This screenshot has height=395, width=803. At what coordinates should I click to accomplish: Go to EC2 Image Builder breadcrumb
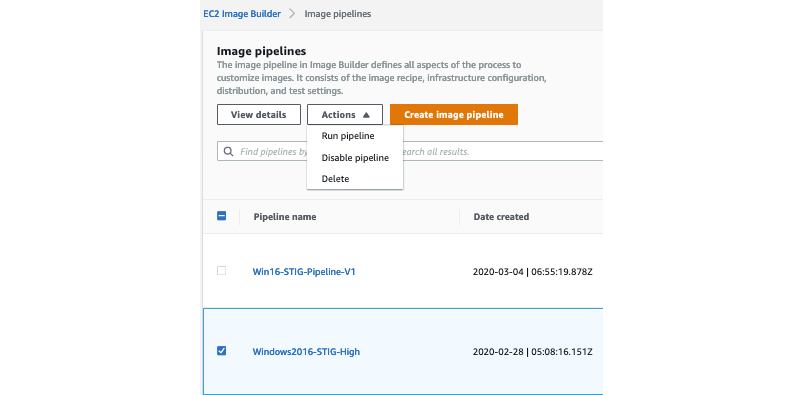point(242,14)
